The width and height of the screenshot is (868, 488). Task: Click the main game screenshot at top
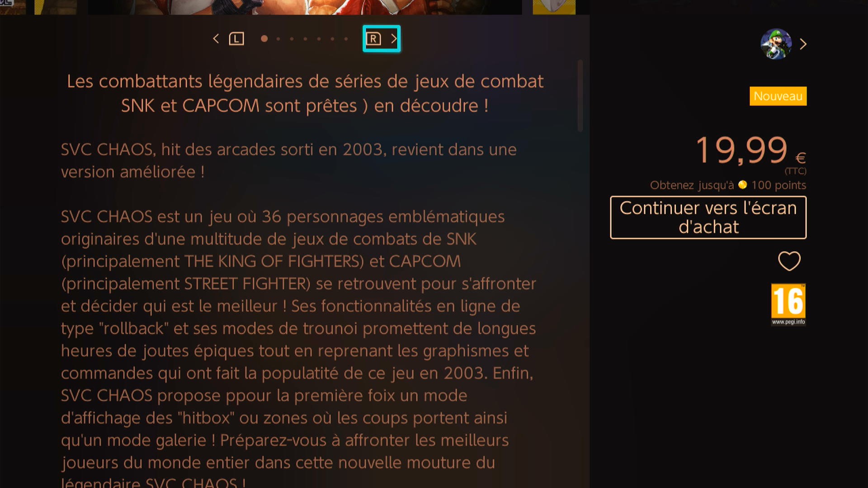coord(305,7)
